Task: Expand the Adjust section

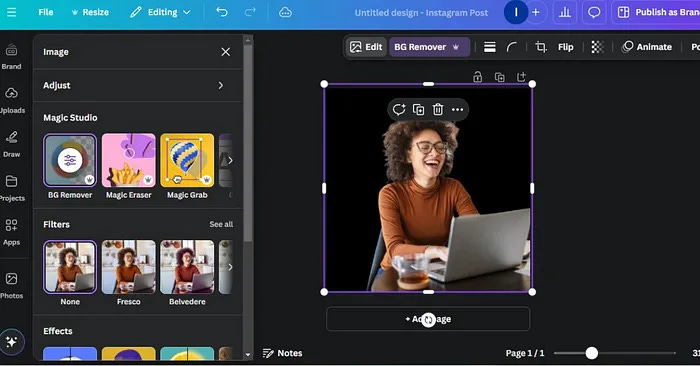Action: point(138,85)
